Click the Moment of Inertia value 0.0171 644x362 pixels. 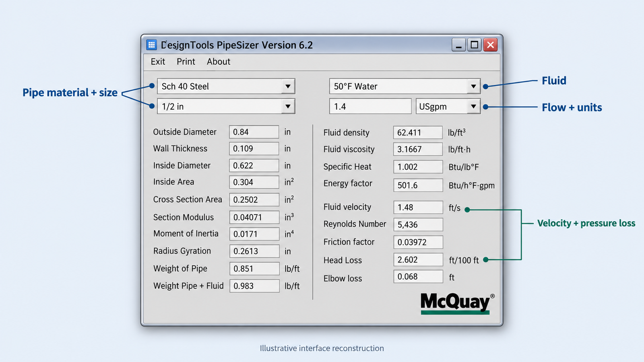[254, 234]
